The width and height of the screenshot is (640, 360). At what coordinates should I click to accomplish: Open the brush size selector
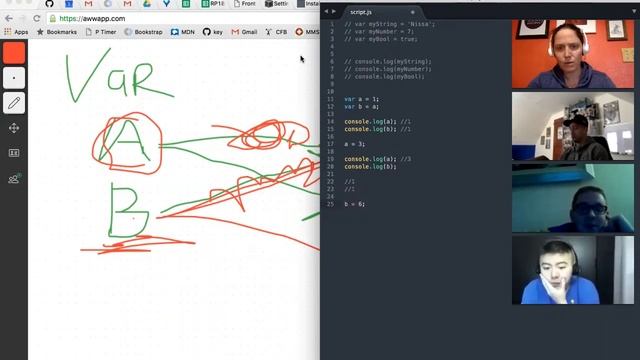pos(14,78)
